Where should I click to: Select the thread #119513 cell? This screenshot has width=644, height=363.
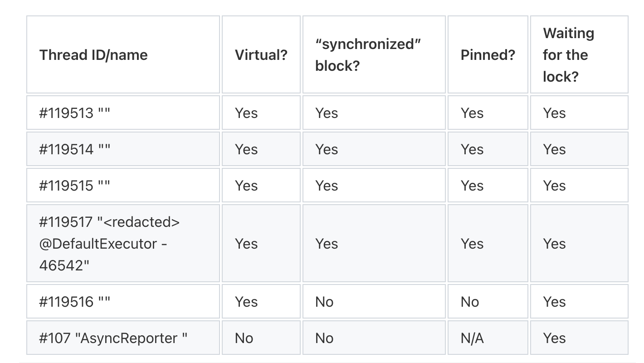pos(123,113)
